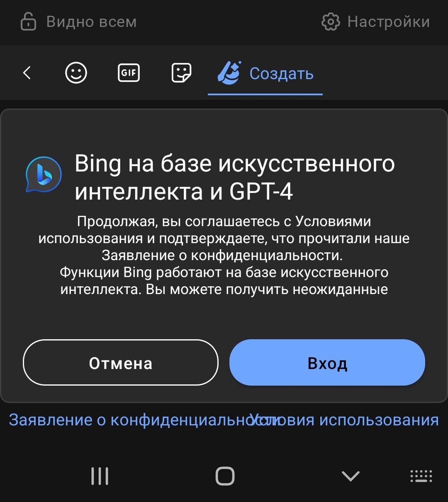
Task: Switch to the Создать tab label
Action: [281, 74]
